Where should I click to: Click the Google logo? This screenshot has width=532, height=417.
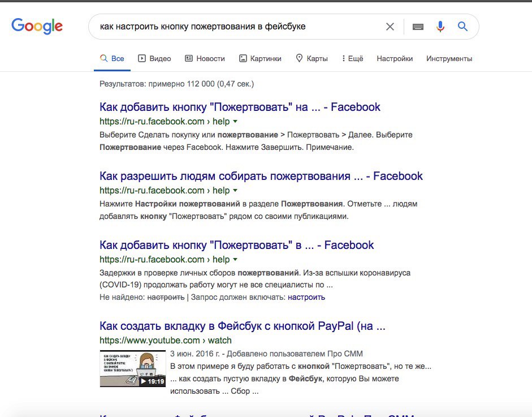[x=37, y=26]
